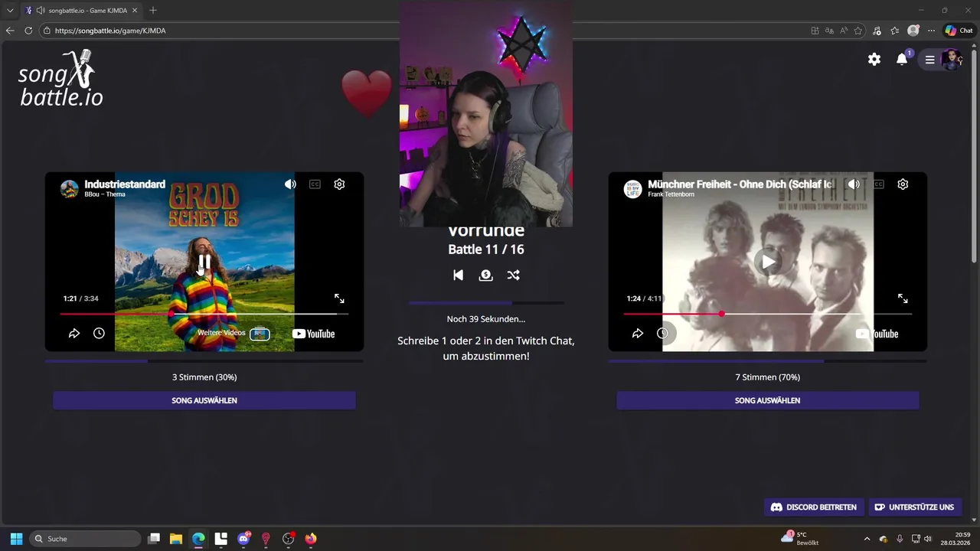Share the Industriestandard video
This screenshot has width=980, height=551.
coord(74,334)
